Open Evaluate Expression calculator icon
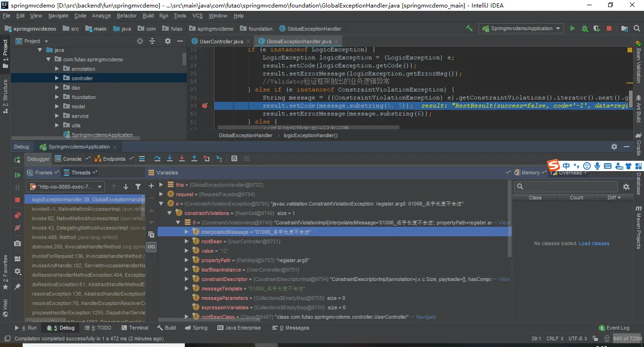Image resolution: width=644 pixels, height=347 pixels. [234, 159]
